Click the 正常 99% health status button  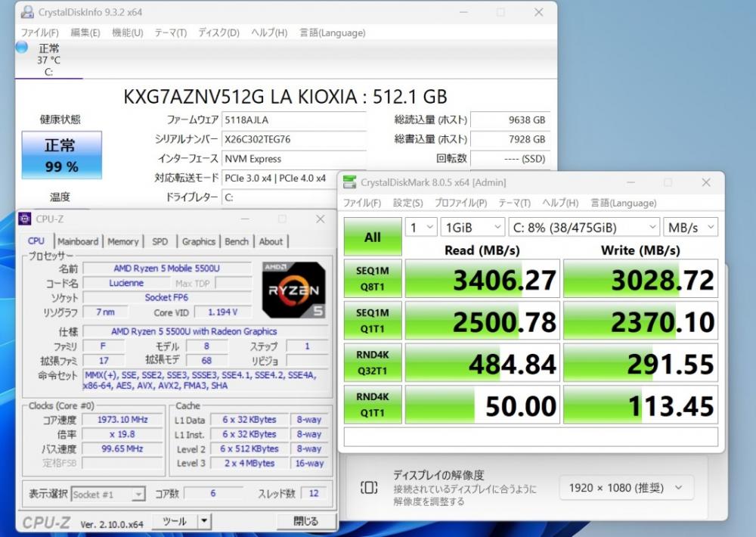(62, 155)
